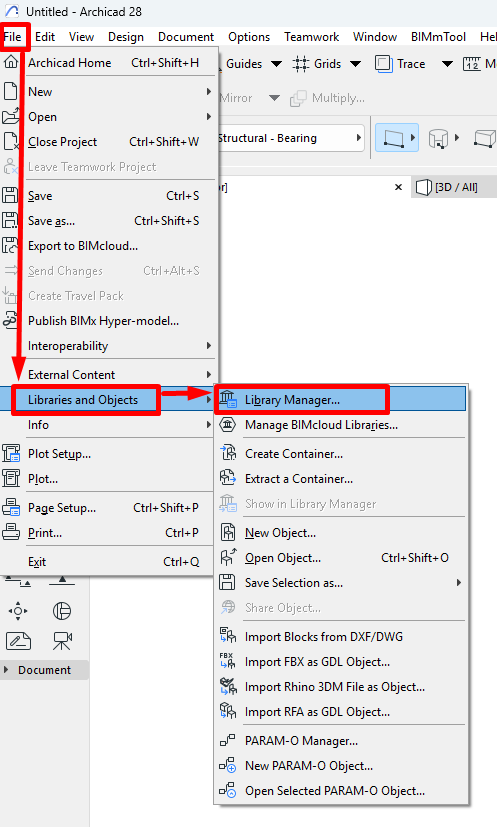Screen dimensions: 497x827
Task: Select Export to BIMcloud...
Action: pyautogui.click(x=109, y=246)
